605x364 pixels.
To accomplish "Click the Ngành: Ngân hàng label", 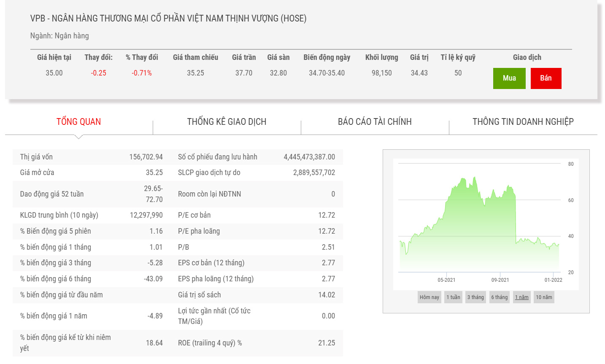I will [x=59, y=36].
